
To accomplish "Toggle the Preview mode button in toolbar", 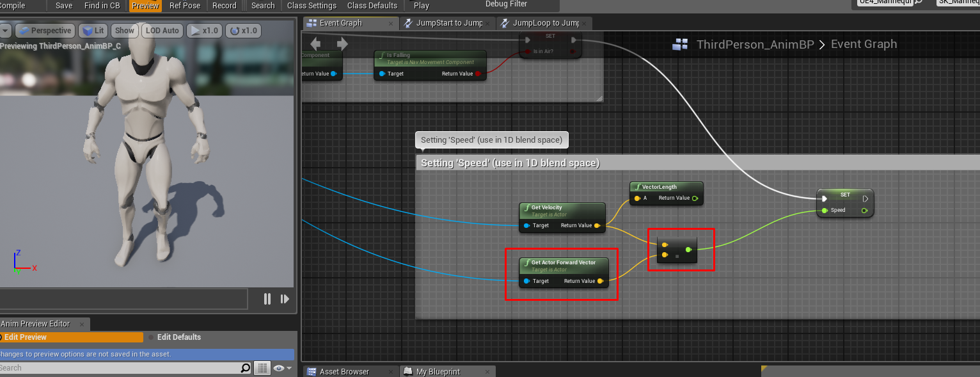I will [145, 6].
